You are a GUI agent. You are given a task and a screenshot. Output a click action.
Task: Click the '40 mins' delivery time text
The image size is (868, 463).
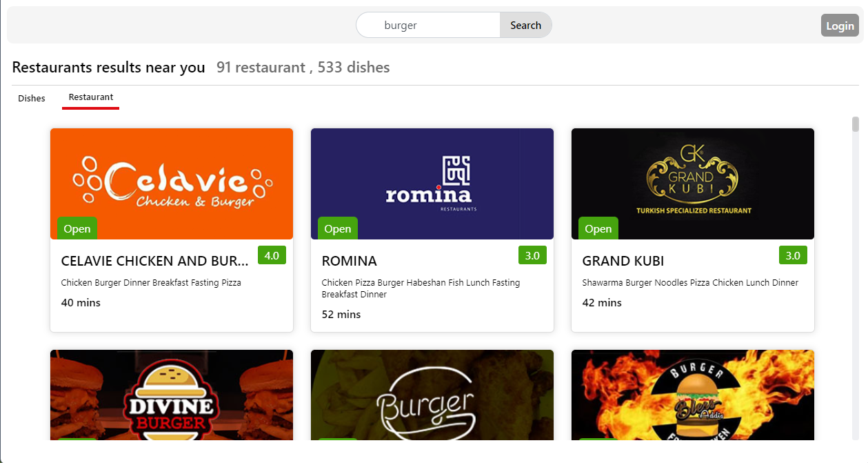[81, 302]
